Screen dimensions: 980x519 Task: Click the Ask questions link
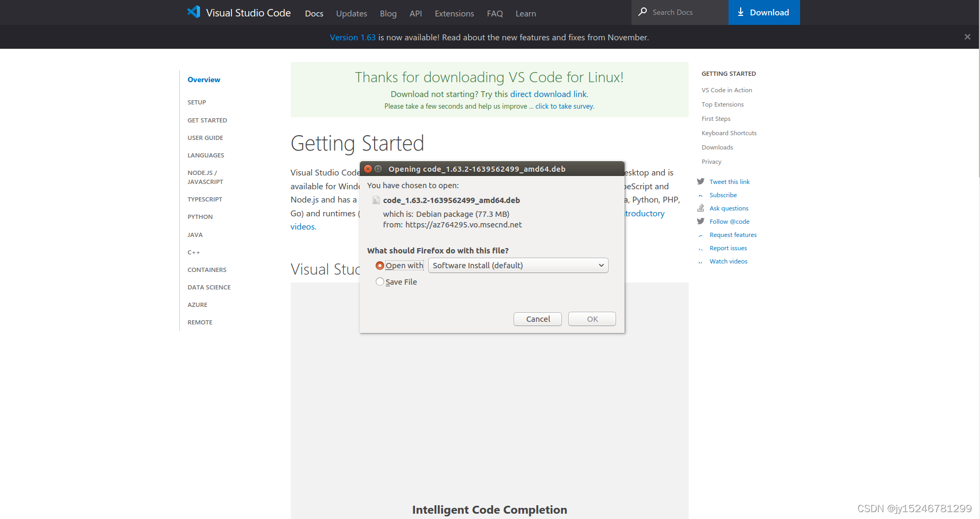[x=729, y=208]
